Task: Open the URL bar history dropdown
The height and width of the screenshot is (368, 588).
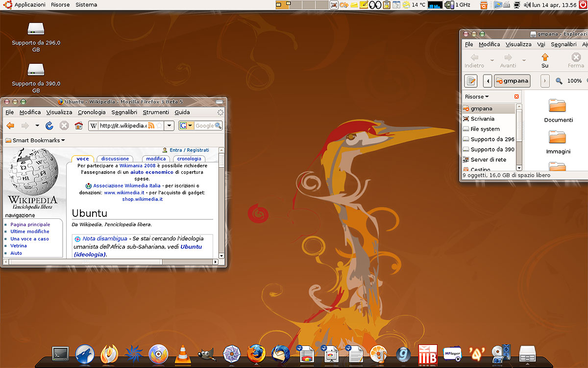Action: pos(170,126)
